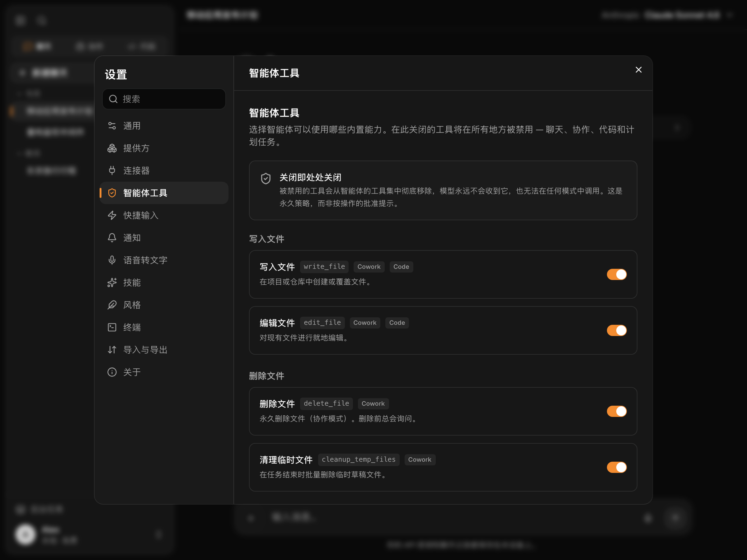Open the 导入与导出 settings section
Screen dimensions: 747x560
tap(164, 350)
